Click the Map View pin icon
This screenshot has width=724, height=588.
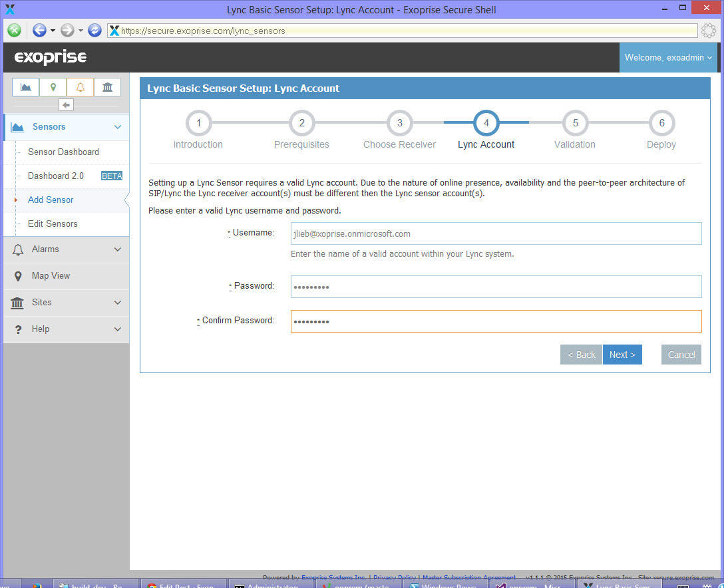[x=17, y=276]
